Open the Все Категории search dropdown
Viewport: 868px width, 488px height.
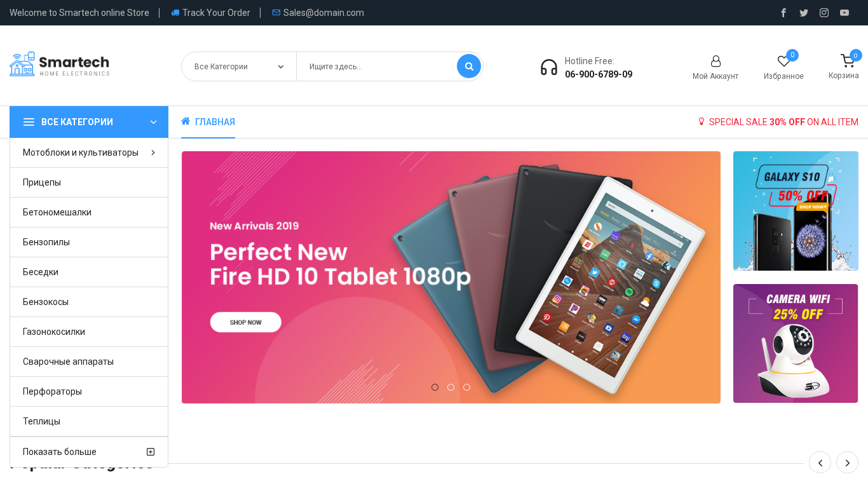pos(239,67)
